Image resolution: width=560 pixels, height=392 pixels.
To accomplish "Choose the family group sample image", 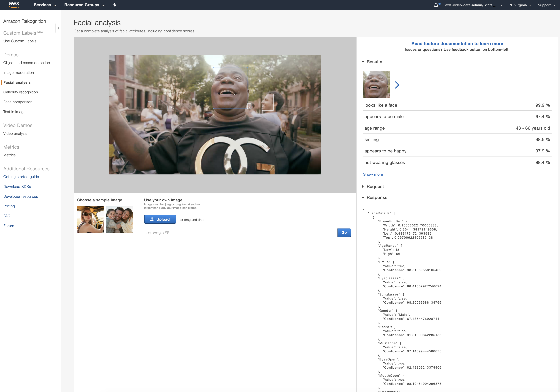I will [120, 219].
